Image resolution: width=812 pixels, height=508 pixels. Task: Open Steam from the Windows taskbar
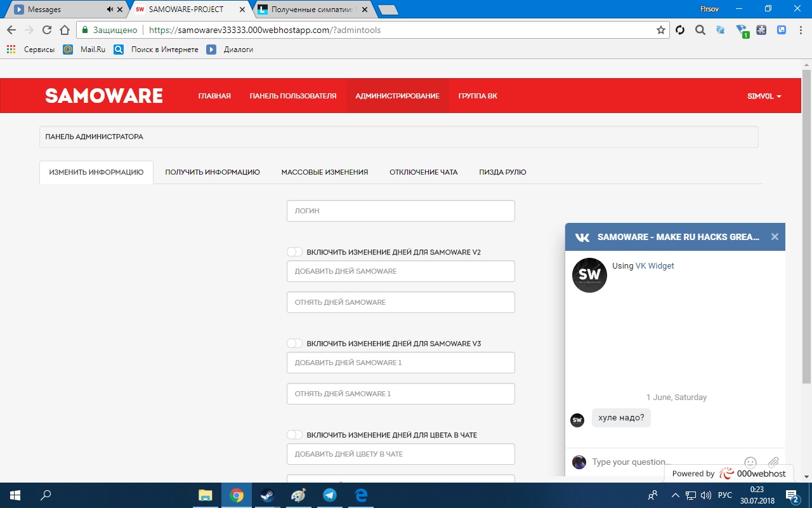point(268,495)
